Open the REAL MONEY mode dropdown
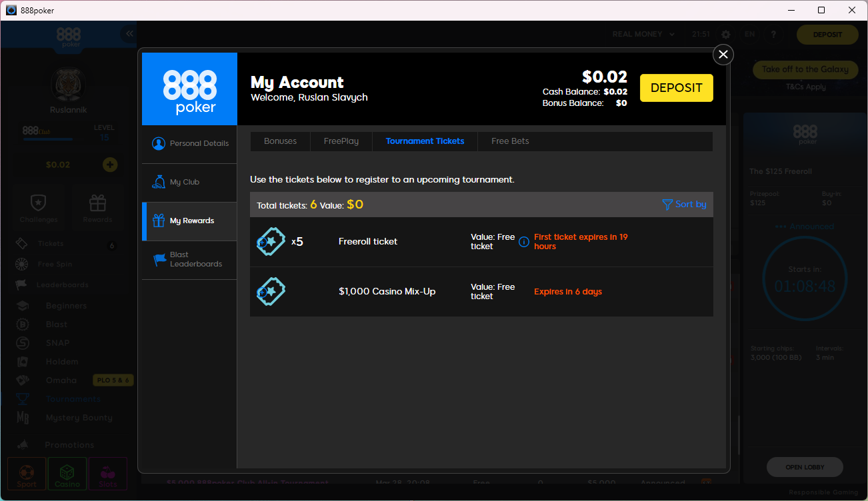The height and width of the screenshot is (501, 868). point(643,34)
